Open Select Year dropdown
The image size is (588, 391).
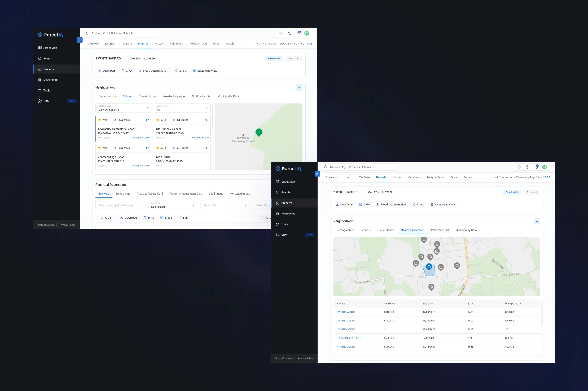225,205
